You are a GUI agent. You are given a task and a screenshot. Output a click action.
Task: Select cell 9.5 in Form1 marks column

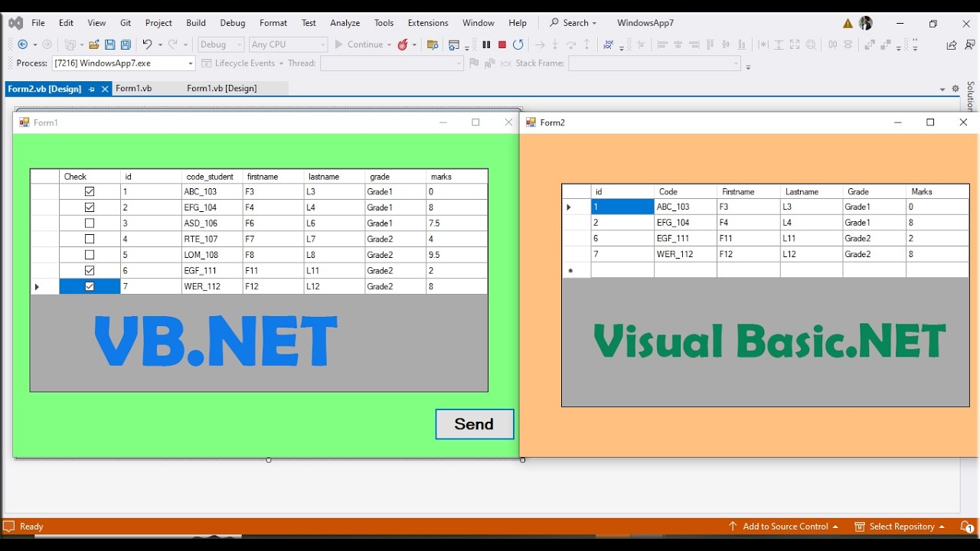coord(456,255)
